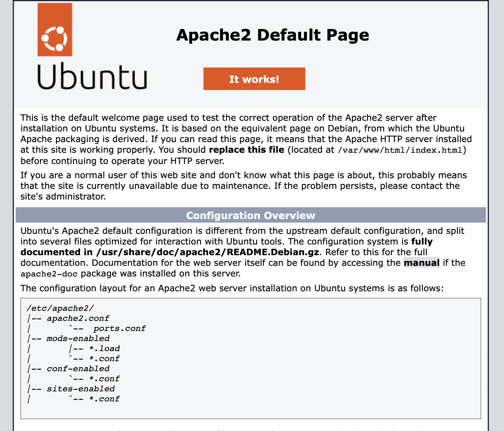This screenshot has width=504, height=431.
Task: Click the Apache2 Default Page heading
Action: click(272, 35)
